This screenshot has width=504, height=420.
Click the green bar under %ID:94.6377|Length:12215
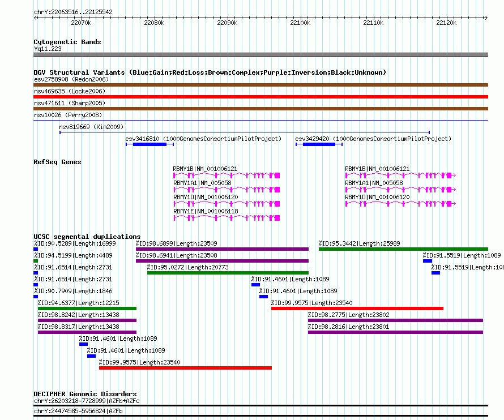click(87, 308)
